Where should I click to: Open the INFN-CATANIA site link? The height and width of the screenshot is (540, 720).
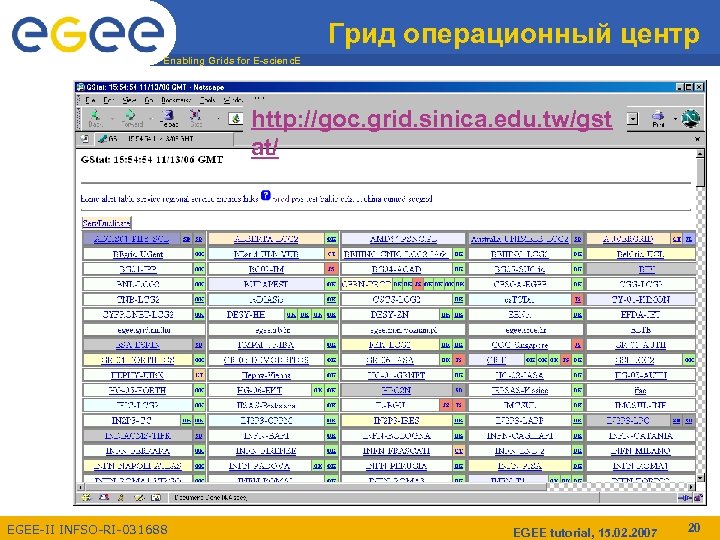[640, 436]
